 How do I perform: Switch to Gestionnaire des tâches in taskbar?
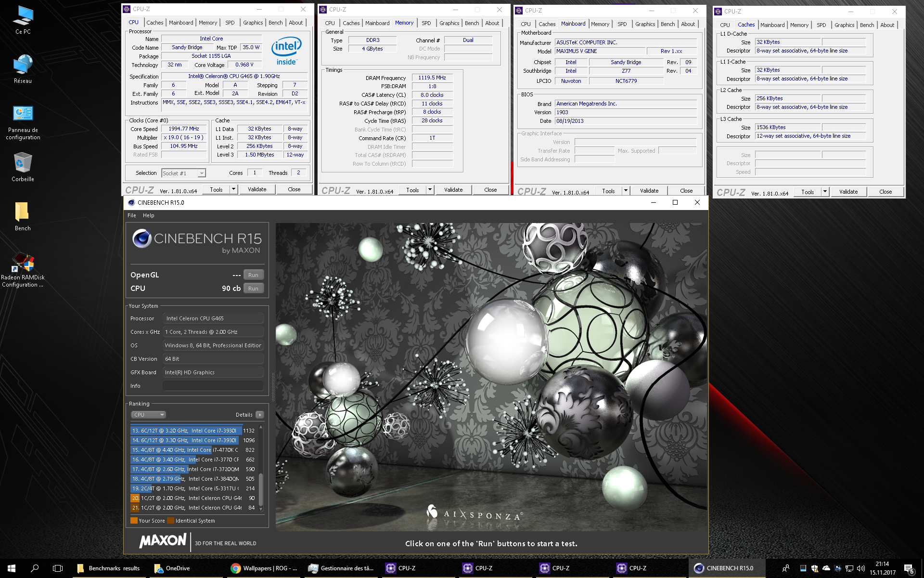click(x=342, y=568)
